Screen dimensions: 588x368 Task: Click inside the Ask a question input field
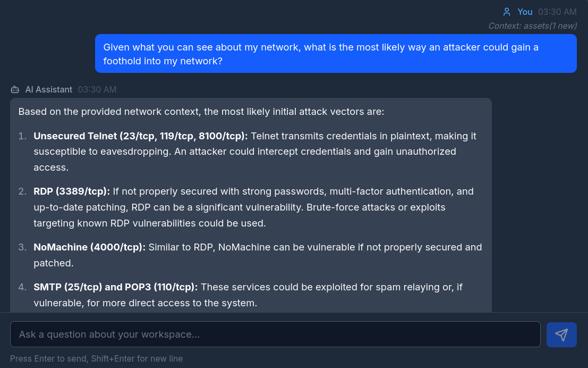[x=275, y=334]
